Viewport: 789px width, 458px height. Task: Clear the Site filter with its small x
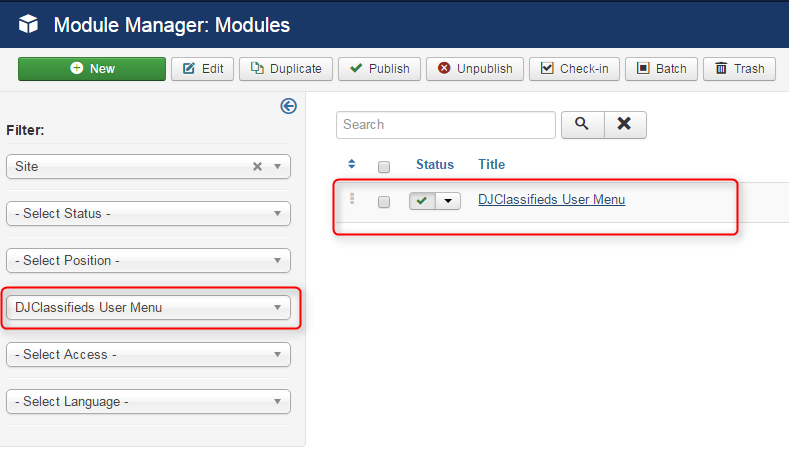coord(257,167)
